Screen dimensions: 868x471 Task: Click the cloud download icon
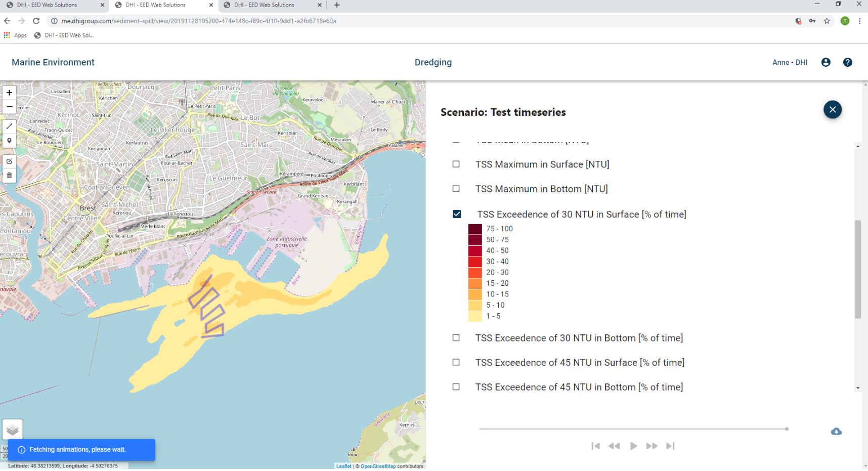coord(836,432)
